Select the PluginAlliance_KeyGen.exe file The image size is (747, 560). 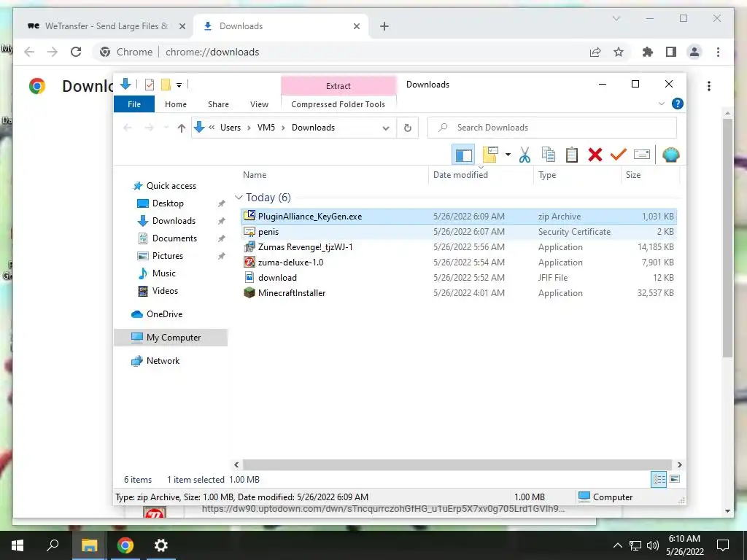[x=458, y=216]
